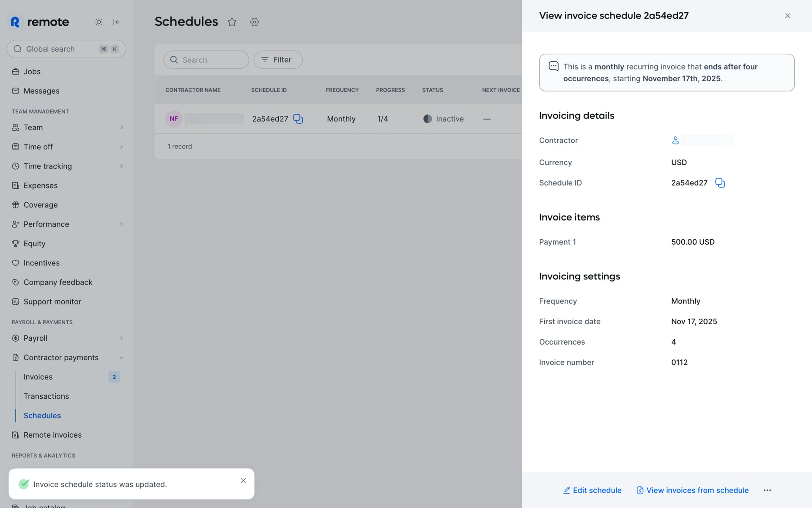Go to Transactions in sidebar
The height and width of the screenshot is (508, 812).
click(46, 396)
